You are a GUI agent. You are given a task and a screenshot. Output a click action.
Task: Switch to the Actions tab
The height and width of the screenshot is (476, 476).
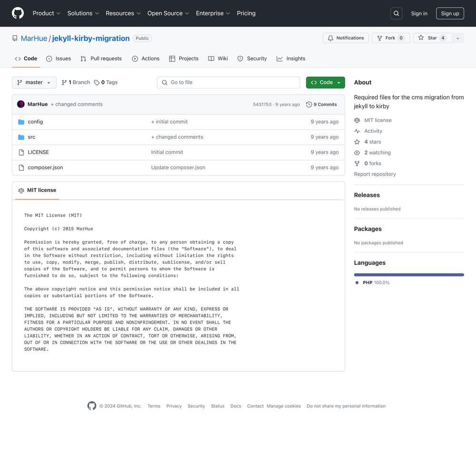click(x=146, y=59)
